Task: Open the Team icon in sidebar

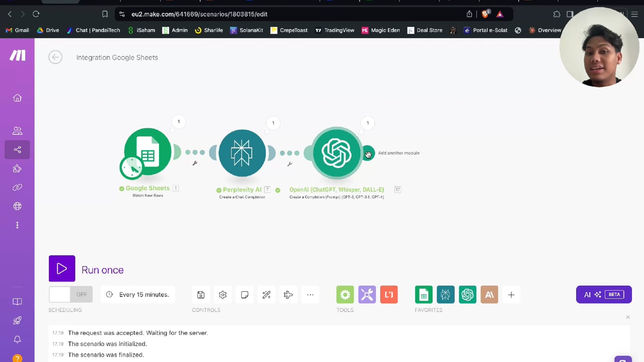Action: click(x=17, y=131)
